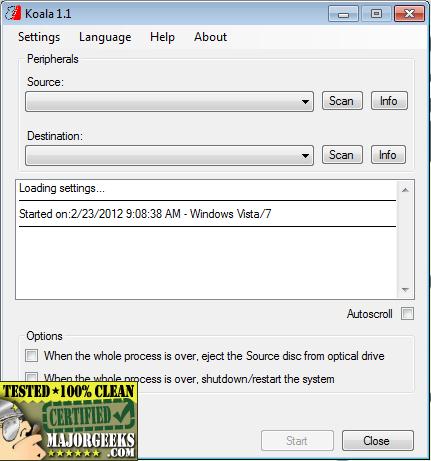Click the log scrollbar down arrow

tap(405, 290)
